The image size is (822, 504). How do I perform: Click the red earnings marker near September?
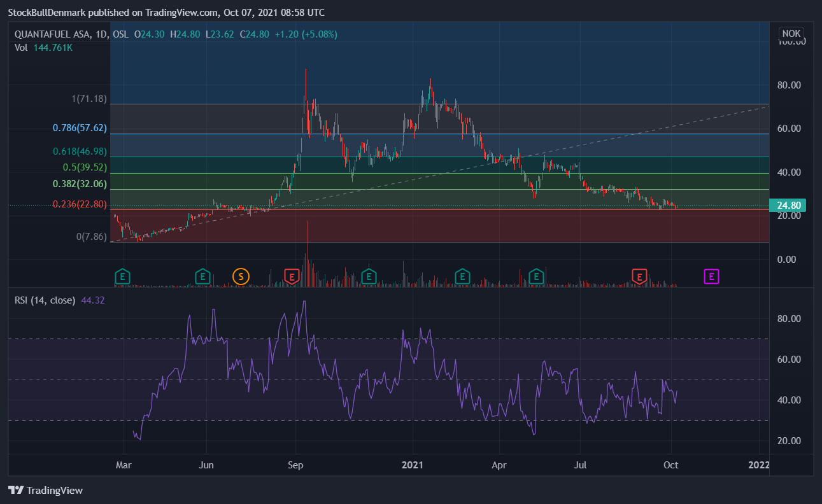coord(292,276)
